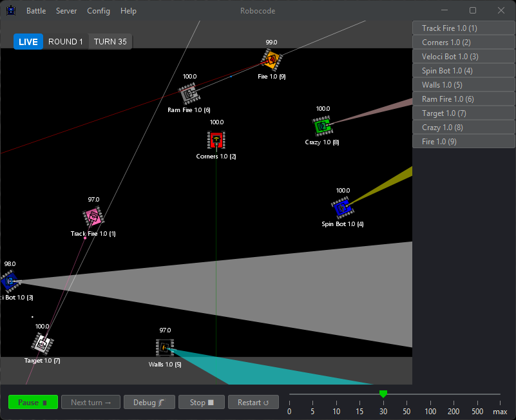Open Spin Bot 1.0 (4) side panel button
The image size is (516, 420).
tap(464, 70)
